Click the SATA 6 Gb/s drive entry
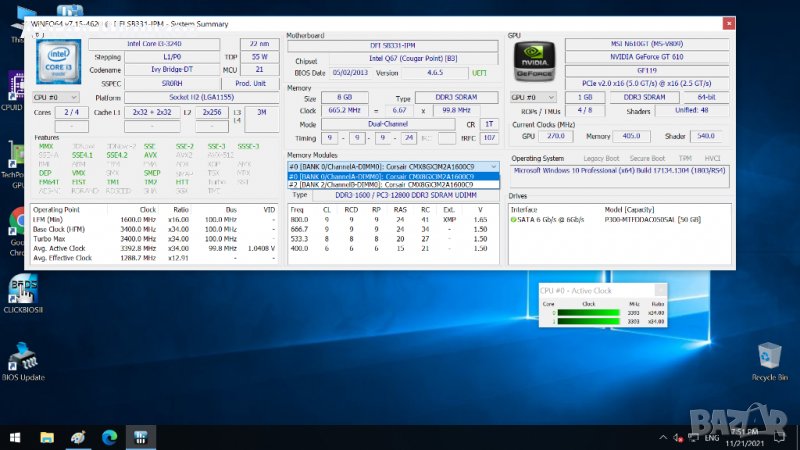The width and height of the screenshot is (800, 450). (x=550, y=219)
